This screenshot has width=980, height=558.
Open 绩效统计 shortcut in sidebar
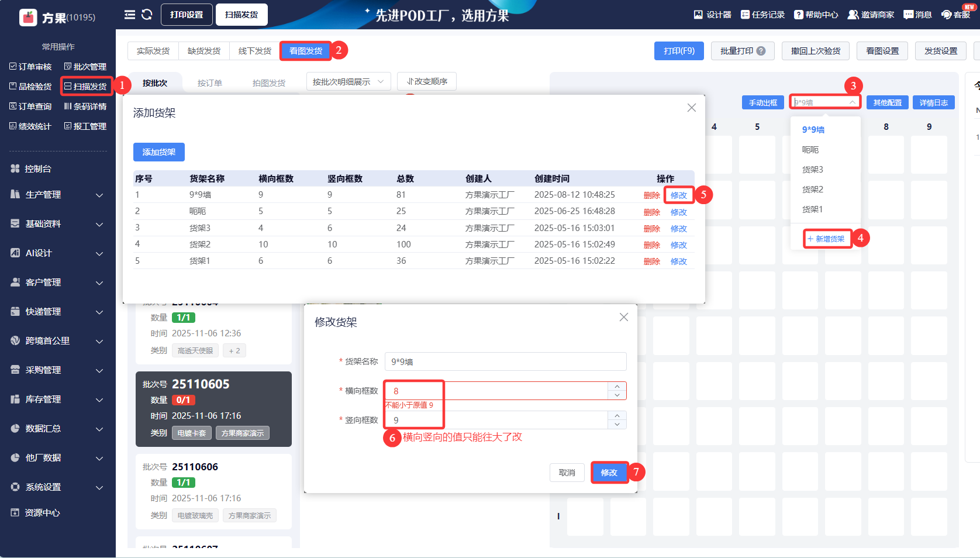tap(30, 126)
